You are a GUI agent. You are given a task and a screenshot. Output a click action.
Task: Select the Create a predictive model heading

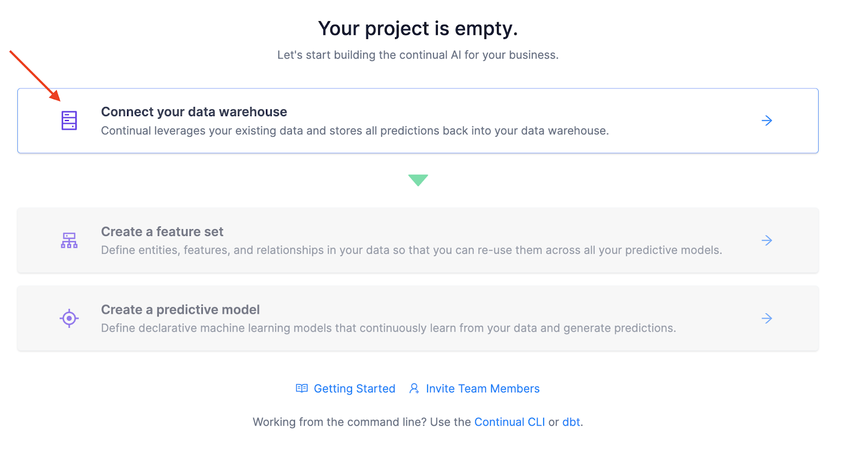point(180,309)
